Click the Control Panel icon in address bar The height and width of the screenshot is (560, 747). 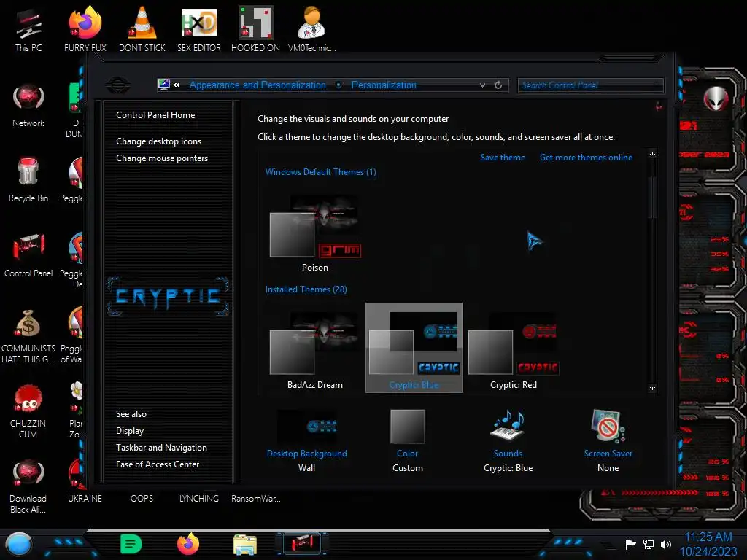click(x=164, y=85)
